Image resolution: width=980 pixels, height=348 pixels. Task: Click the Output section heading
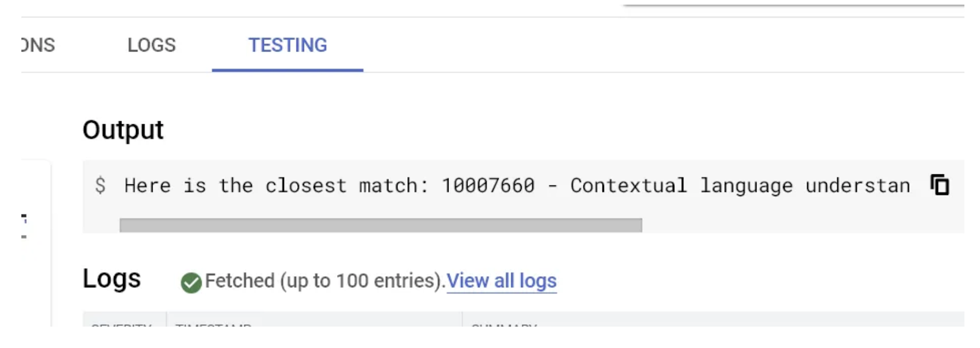[123, 130]
